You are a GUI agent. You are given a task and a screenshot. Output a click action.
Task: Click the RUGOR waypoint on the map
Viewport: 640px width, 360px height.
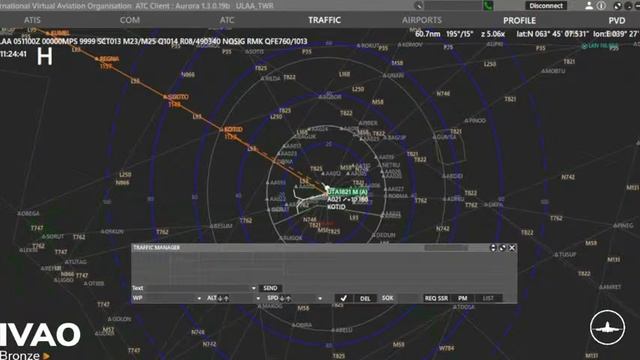(292, 238)
